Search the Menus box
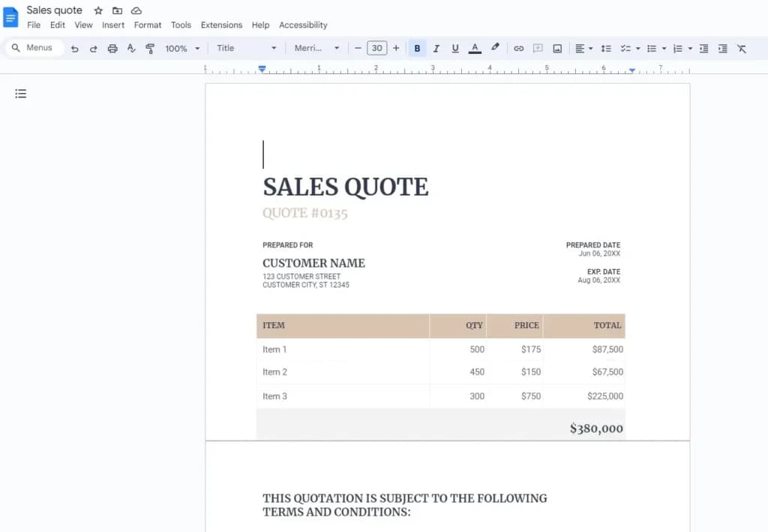 tap(34, 47)
